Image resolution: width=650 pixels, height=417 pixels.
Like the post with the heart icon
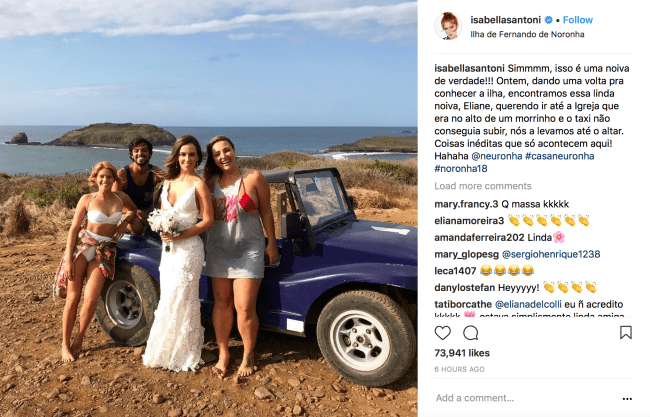[442, 333]
